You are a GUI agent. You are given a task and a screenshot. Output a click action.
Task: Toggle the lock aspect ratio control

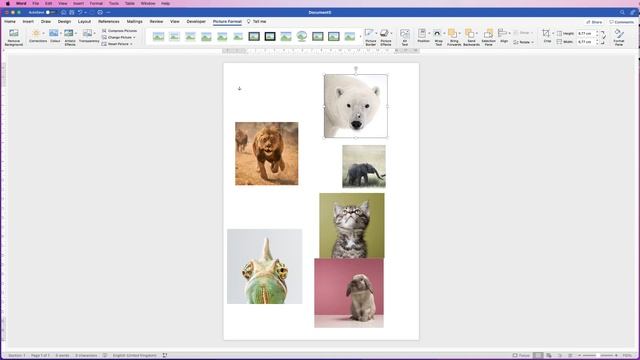pos(603,37)
